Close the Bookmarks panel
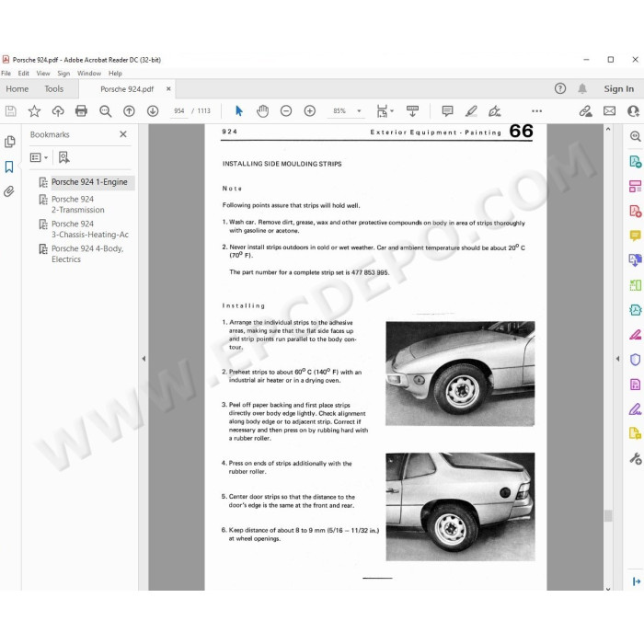This screenshot has width=644, height=644. pyautogui.click(x=123, y=134)
